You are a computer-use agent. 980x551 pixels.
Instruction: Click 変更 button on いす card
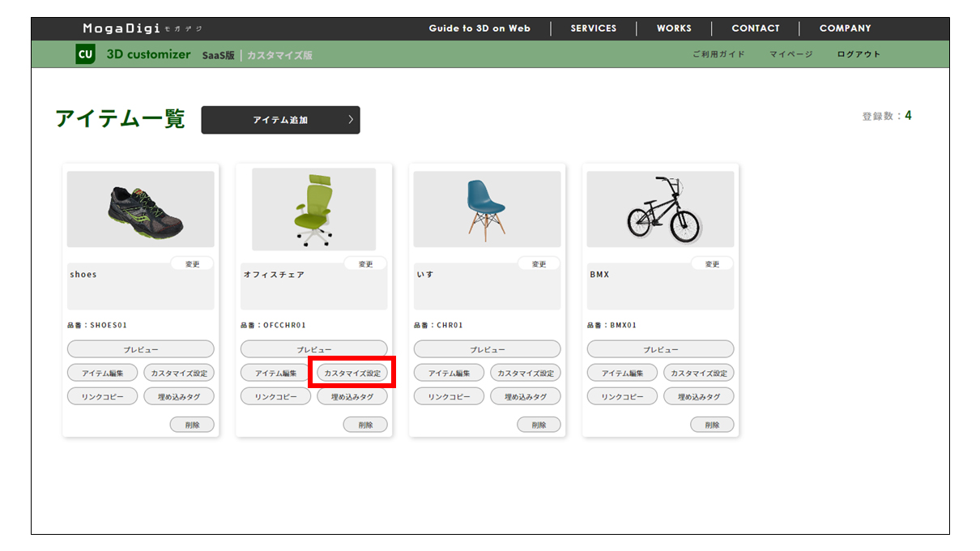[x=539, y=264]
